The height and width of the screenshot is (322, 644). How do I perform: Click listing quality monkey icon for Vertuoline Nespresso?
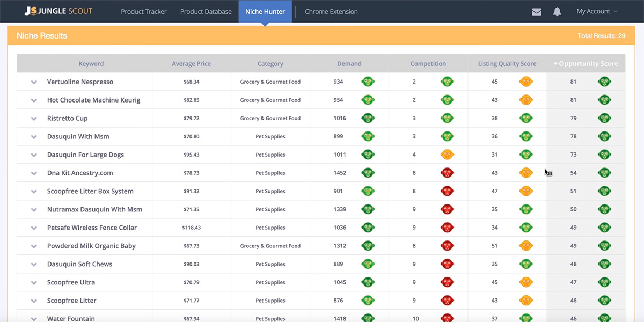coord(526,82)
